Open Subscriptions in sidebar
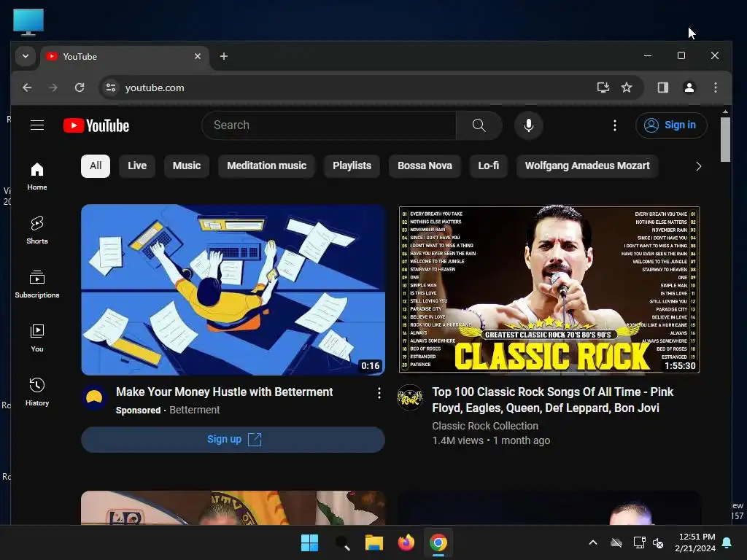This screenshot has width=747, height=560. click(37, 284)
